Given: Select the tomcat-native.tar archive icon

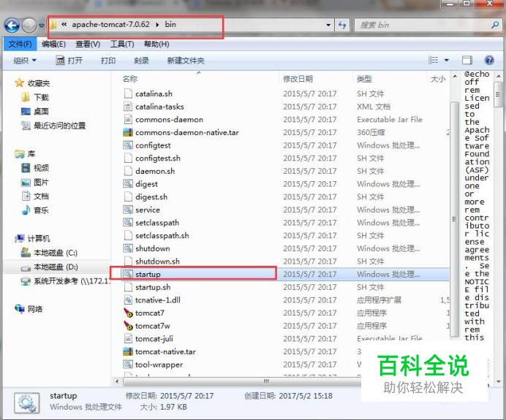Looking at the screenshot, I should pyautogui.click(x=128, y=351).
